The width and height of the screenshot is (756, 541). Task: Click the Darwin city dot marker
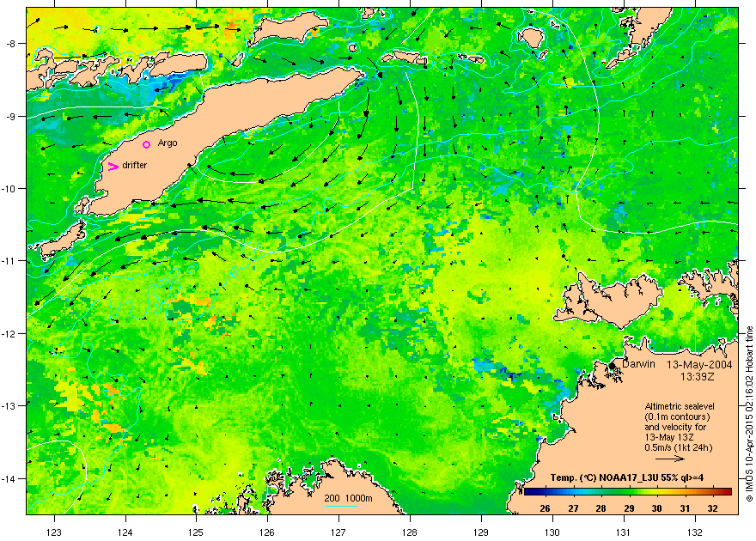pos(612,365)
